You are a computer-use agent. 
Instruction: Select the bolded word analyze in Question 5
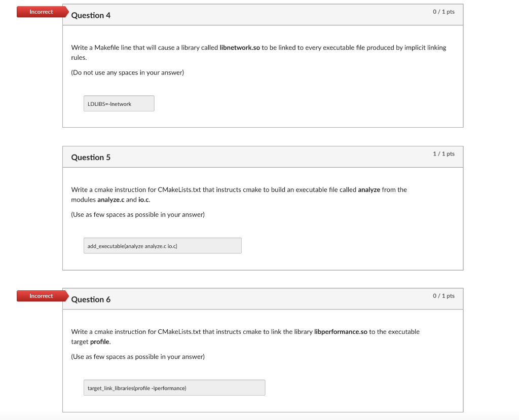pyautogui.click(x=368, y=189)
